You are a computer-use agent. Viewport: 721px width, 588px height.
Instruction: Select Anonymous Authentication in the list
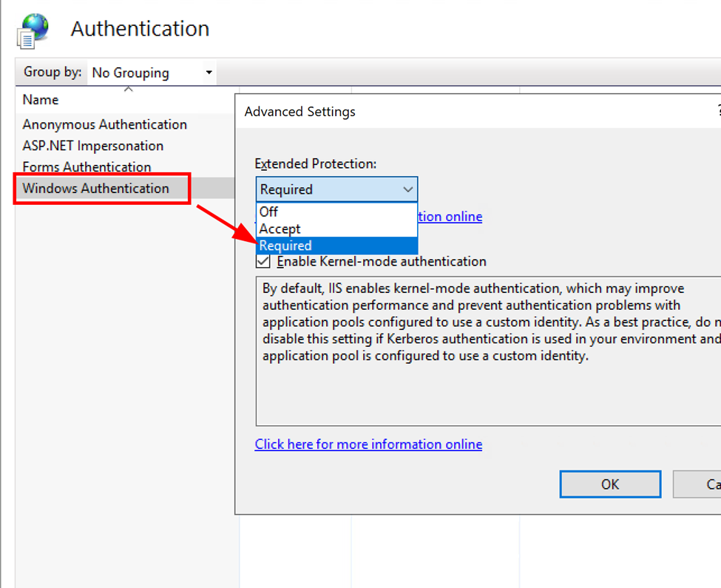[x=104, y=124]
